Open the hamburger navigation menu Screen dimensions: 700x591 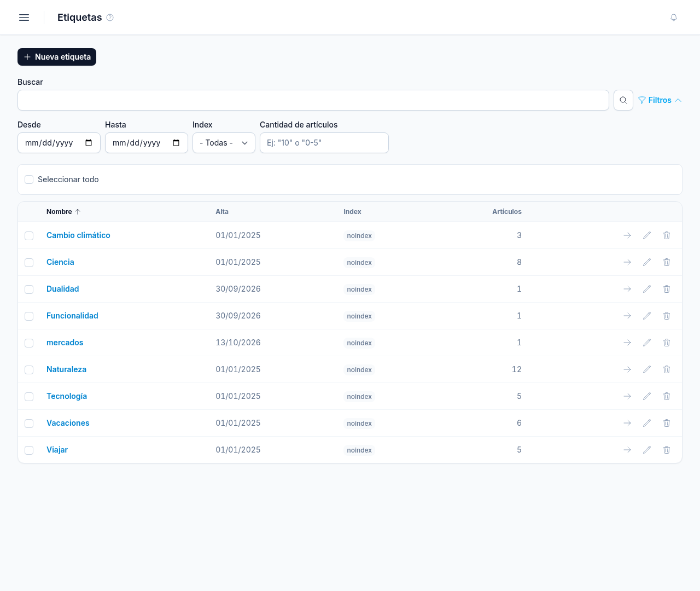tap(24, 18)
